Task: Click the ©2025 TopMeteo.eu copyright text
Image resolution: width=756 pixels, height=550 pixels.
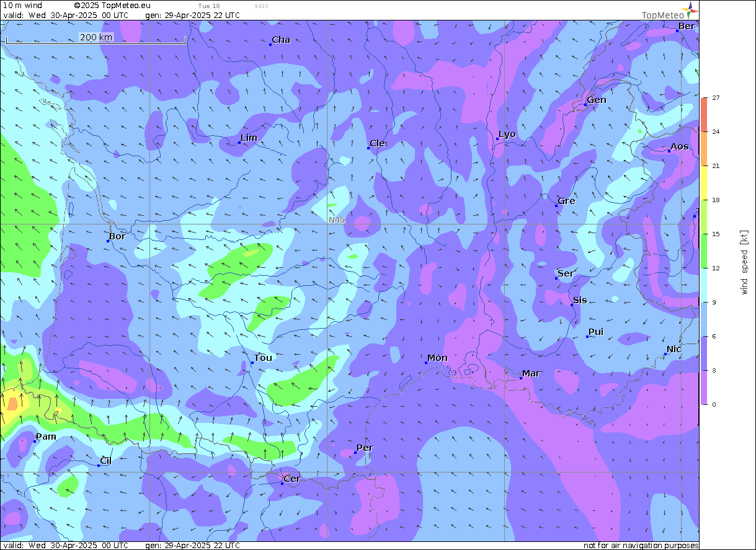Action: 112,6
